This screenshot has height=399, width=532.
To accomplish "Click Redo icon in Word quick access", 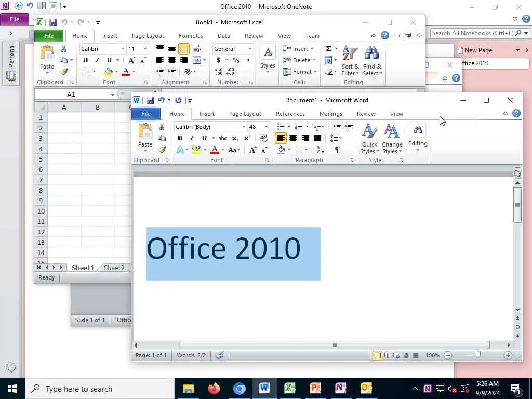I will [178, 100].
